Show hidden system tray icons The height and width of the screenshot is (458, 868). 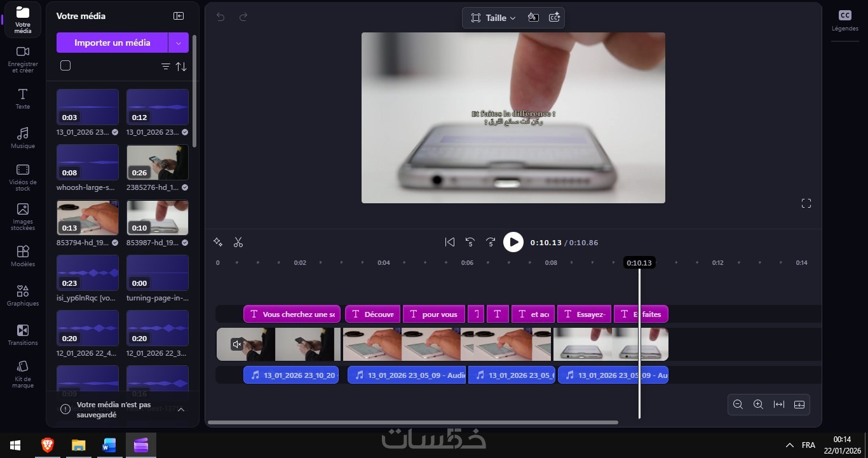pos(790,445)
